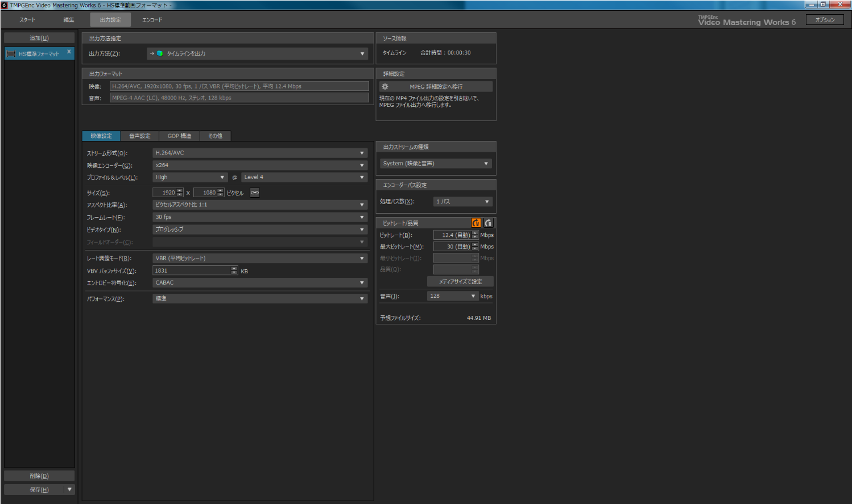
Task: Open the 処理パス数 1 パス dropdown
Action: (x=462, y=202)
